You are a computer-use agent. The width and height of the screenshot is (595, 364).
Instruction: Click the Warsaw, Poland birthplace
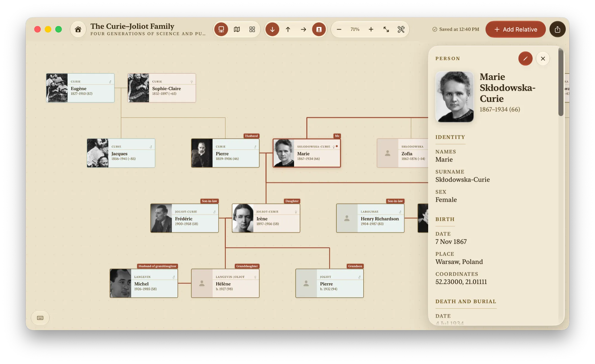(x=459, y=262)
